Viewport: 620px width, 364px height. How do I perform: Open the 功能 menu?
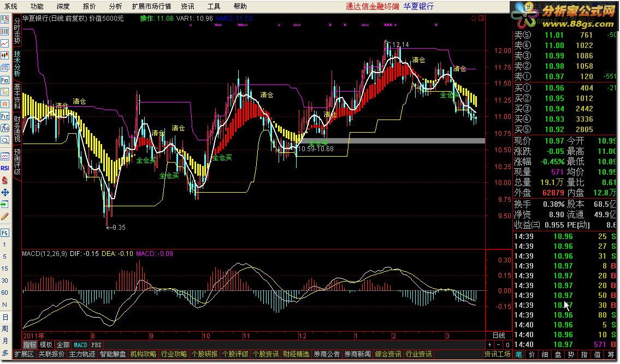pos(37,7)
